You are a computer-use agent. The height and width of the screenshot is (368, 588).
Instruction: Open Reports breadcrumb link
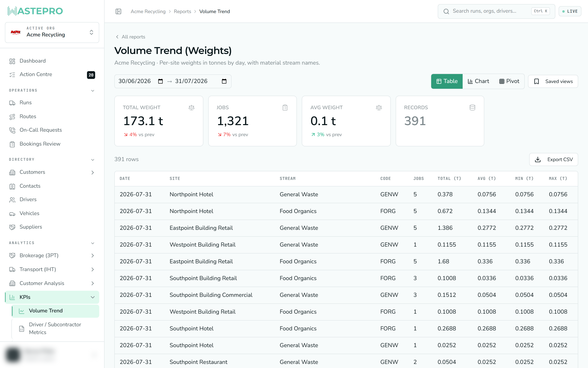182,11
